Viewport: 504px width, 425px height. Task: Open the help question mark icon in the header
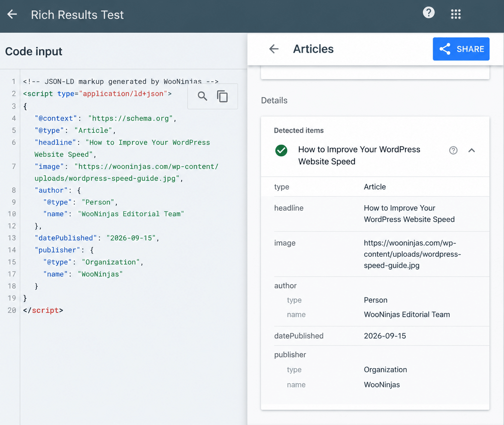pos(429,13)
